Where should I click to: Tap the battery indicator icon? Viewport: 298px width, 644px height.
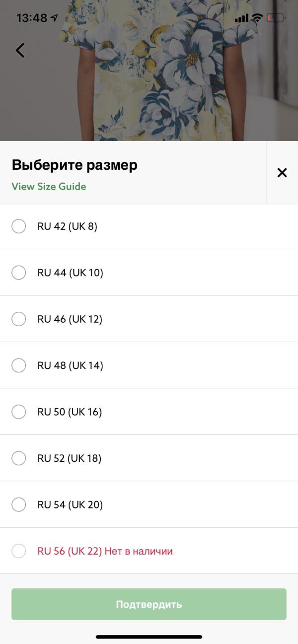(x=275, y=18)
